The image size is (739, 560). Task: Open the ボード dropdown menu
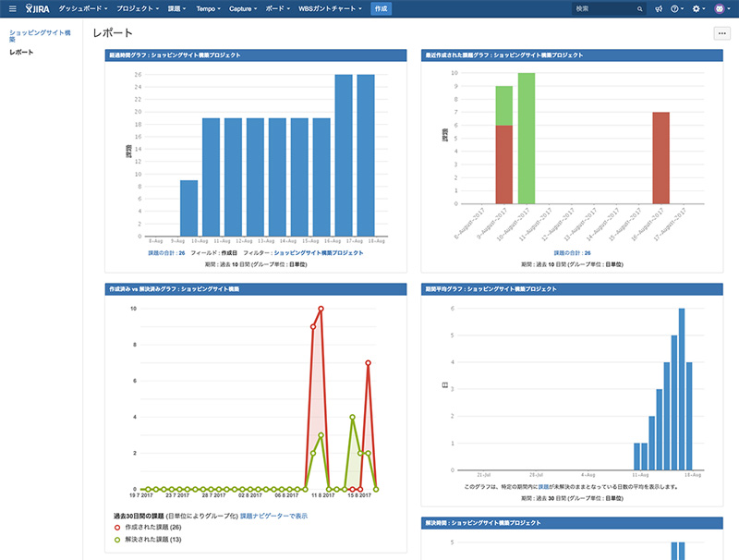click(278, 8)
